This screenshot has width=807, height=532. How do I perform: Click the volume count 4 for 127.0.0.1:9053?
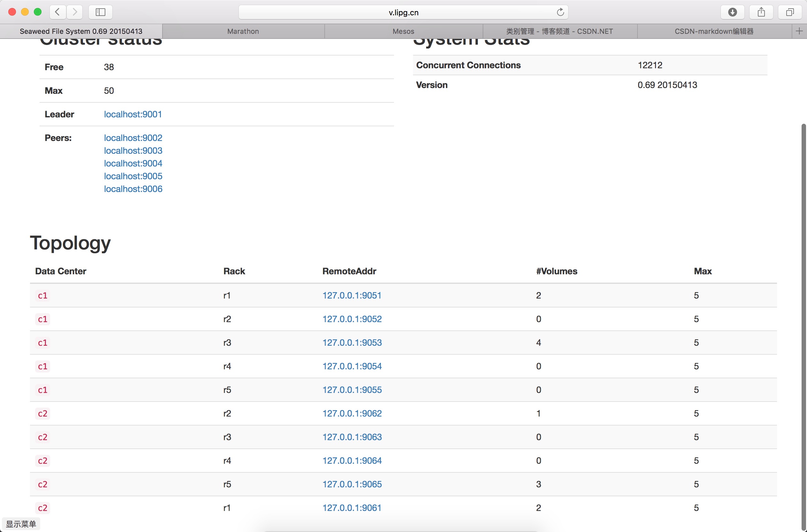(x=539, y=343)
